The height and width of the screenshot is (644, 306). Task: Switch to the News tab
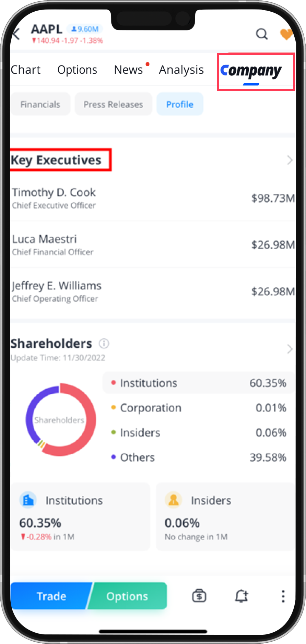(128, 70)
